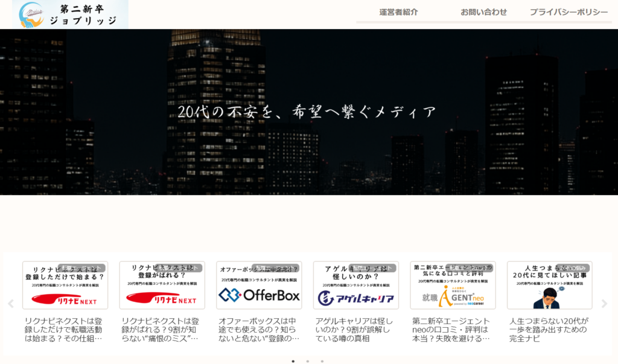Open the 運営者紹介 menu item
Screen dimensions: 618x364
(398, 12)
